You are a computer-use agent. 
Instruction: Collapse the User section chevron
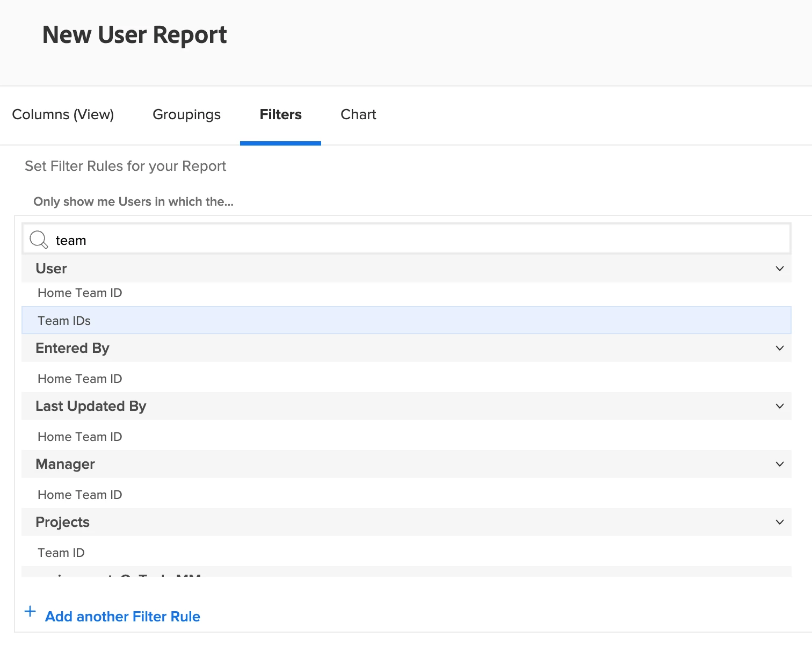coord(780,269)
